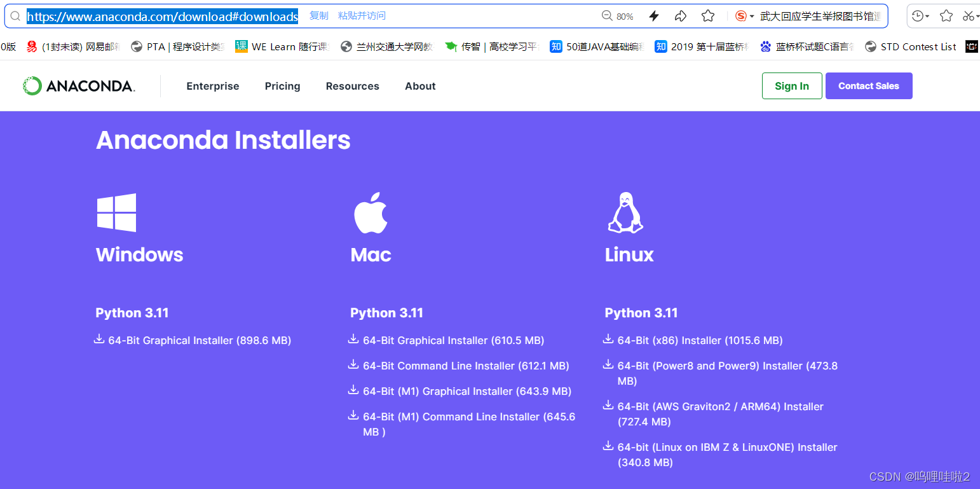Click the Anaconda Installers heading
Viewport: 980px width, 489px height.
(223, 140)
